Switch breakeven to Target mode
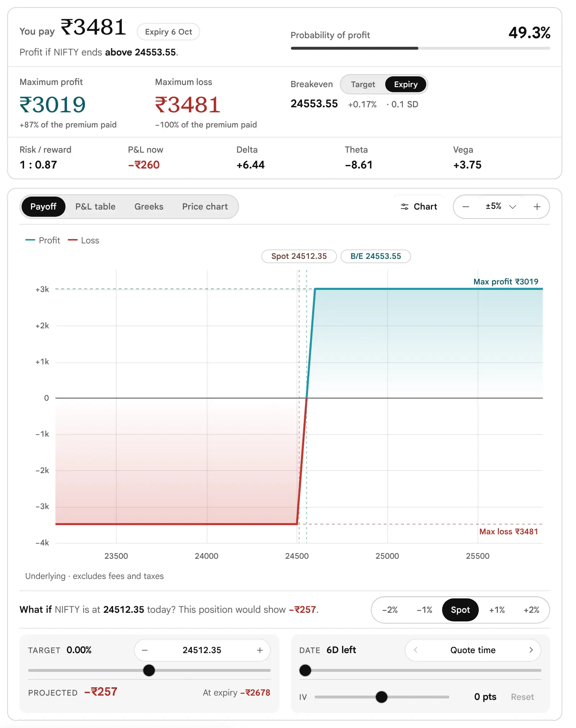The width and height of the screenshot is (576, 728). (363, 84)
